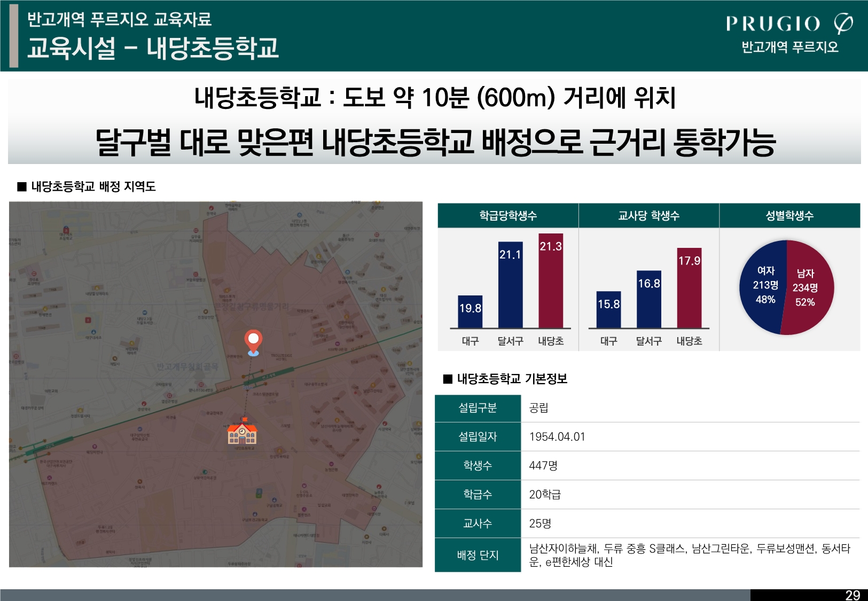Image resolution: width=868 pixels, height=601 pixels.
Task: Click the '교사당 학생수' chart header
Action: coord(649,216)
